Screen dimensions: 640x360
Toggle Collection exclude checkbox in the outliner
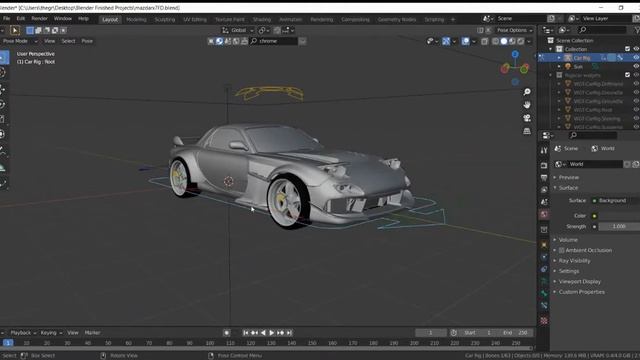pos(627,49)
